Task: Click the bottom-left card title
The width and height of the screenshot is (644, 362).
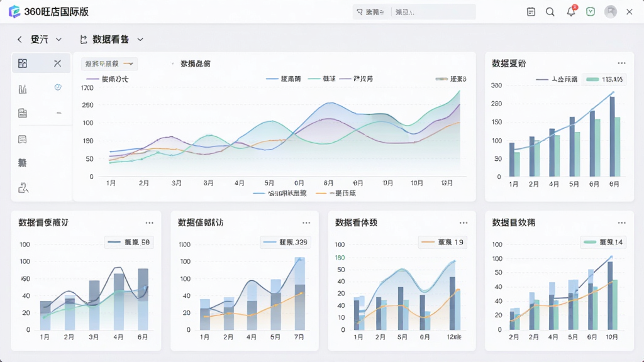Action: point(43,222)
